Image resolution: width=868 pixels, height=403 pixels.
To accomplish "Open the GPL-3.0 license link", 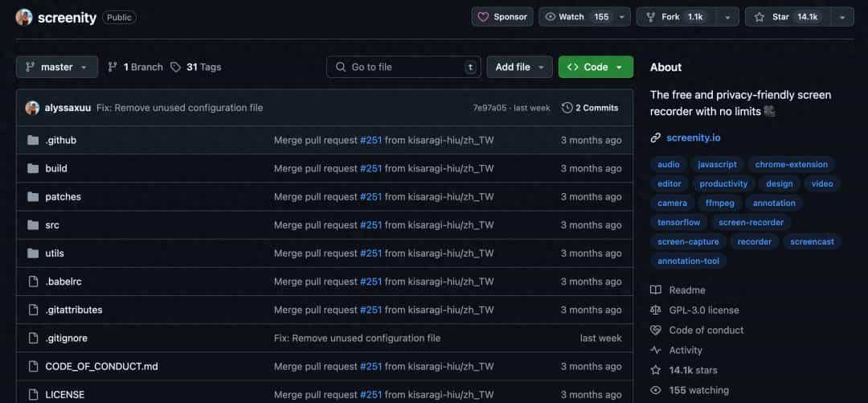I will tap(703, 310).
